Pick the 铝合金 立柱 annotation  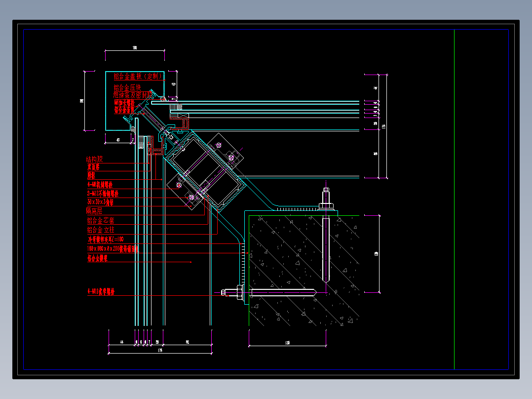pyautogui.click(x=101, y=230)
